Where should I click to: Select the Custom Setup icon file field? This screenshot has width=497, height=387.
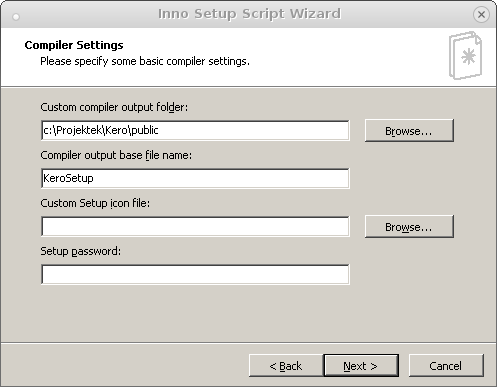195,226
